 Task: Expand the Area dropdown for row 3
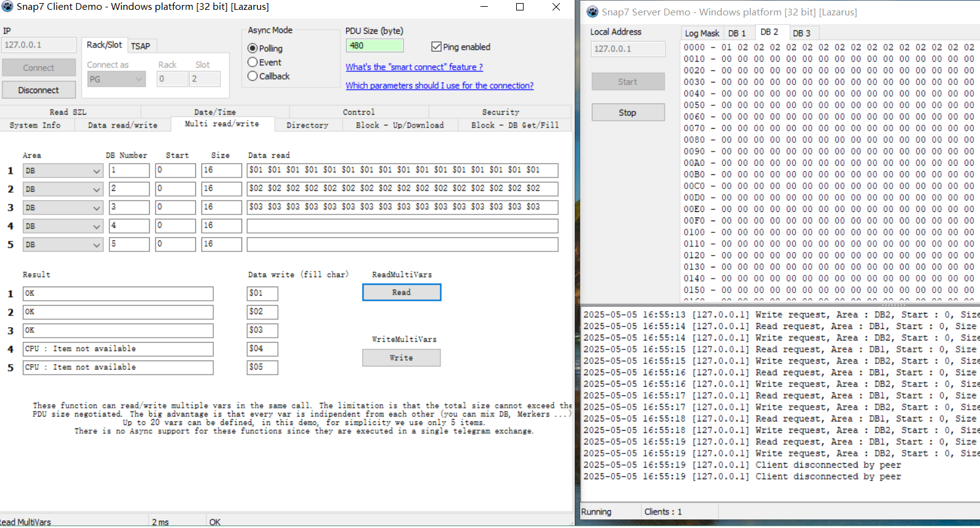63,208
